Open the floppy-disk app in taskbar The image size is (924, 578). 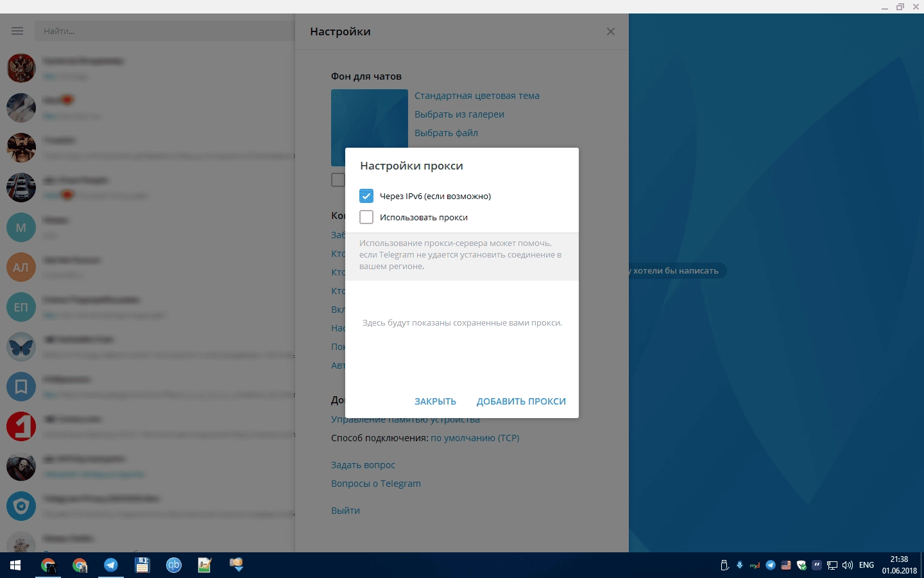pos(142,565)
